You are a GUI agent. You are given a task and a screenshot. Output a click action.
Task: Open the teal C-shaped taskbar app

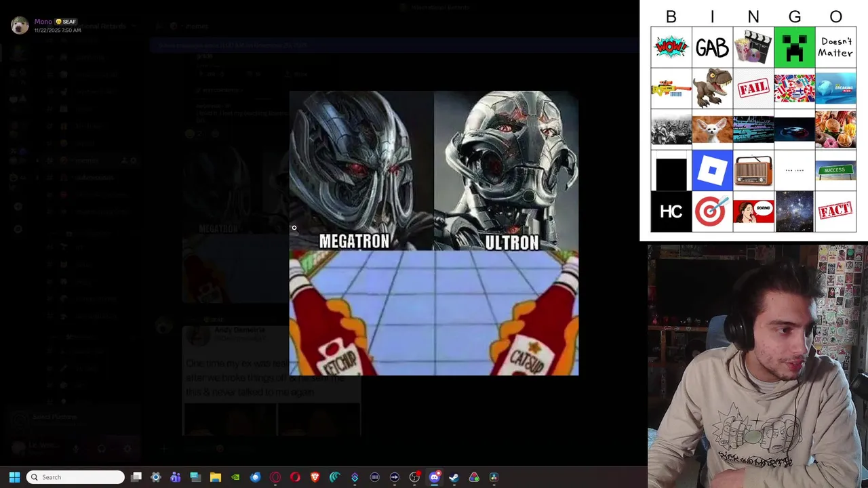pyautogui.click(x=335, y=477)
